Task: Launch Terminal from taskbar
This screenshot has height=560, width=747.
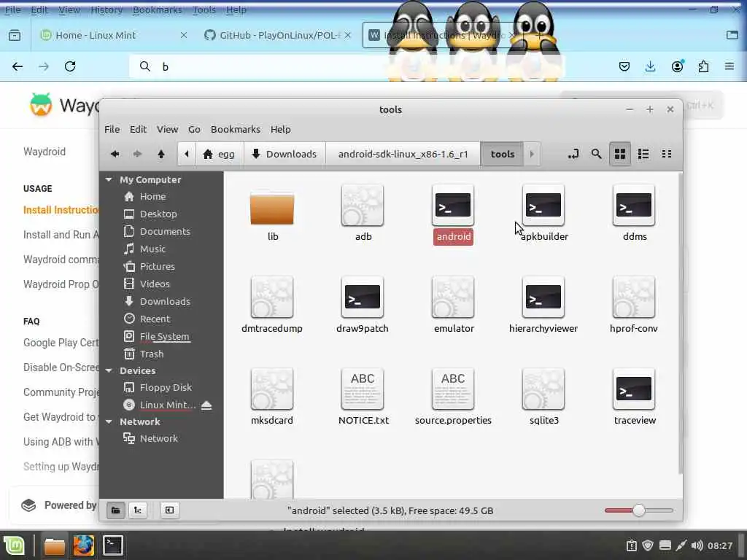Action: pyautogui.click(x=113, y=545)
